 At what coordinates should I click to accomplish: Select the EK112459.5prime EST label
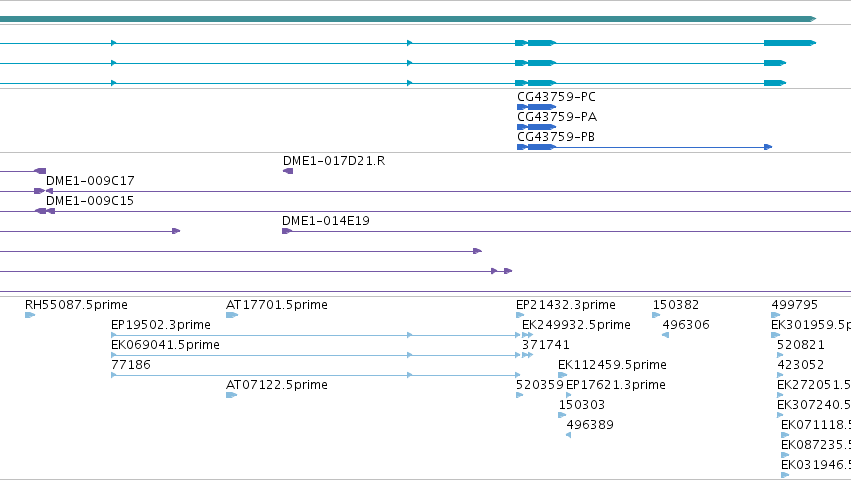coord(612,365)
